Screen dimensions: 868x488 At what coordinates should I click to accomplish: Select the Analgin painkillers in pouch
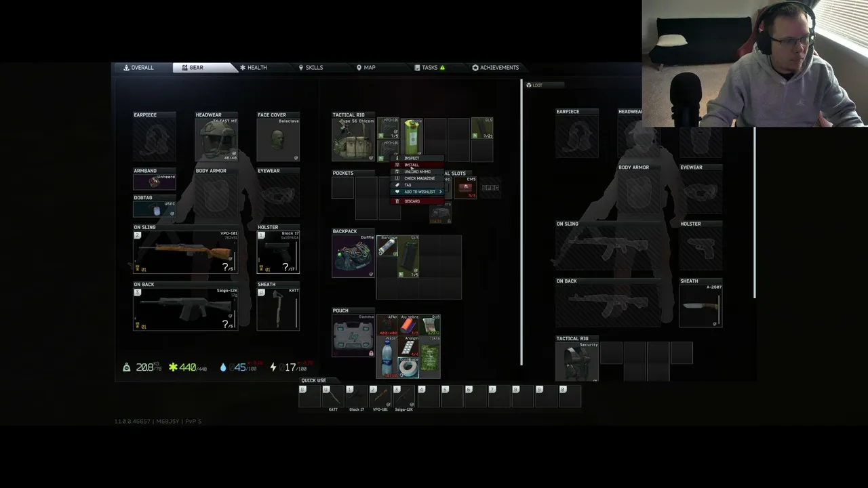click(410, 346)
